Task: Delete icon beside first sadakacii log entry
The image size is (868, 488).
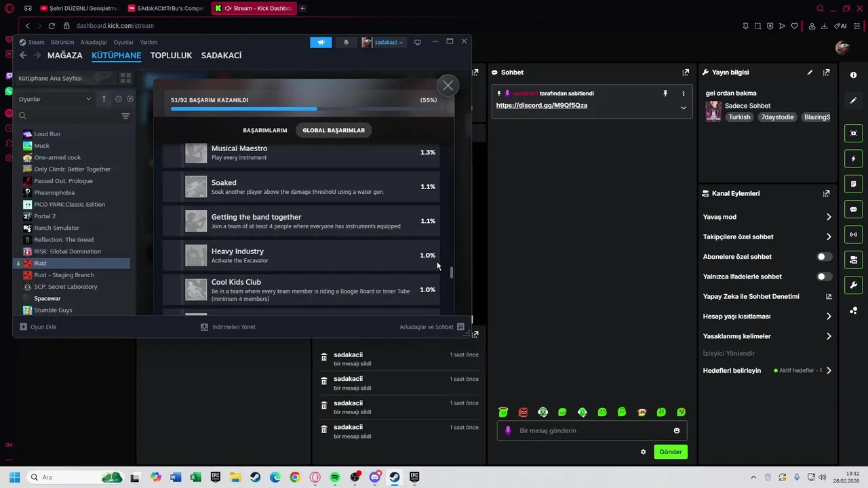Action: click(x=324, y=357)
